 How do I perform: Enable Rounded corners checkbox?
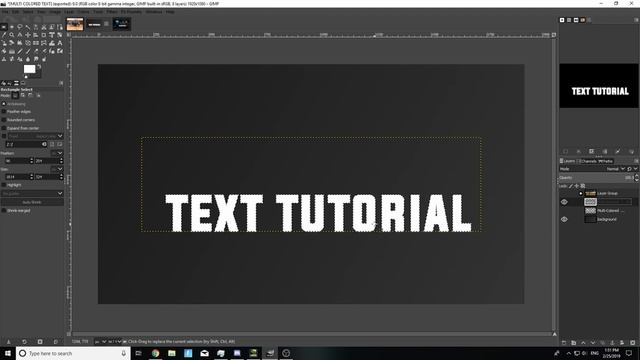click(x=4, y=120)
